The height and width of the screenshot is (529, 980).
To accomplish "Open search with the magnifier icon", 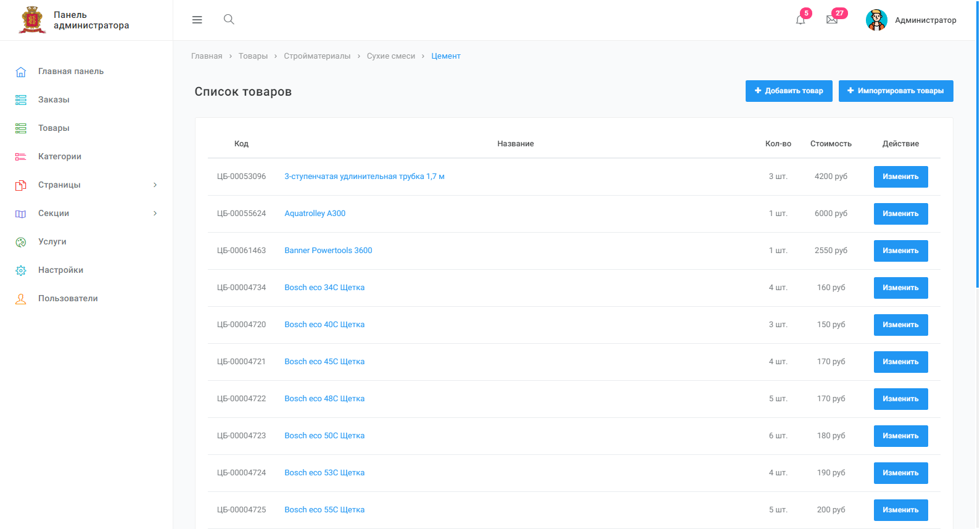I will 229,19.
